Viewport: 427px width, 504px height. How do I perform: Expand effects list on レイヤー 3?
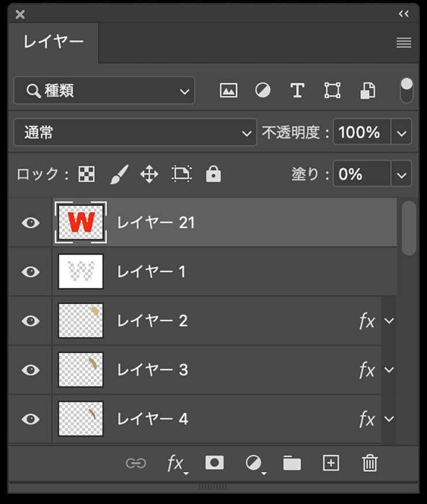(x=389, y=369)
